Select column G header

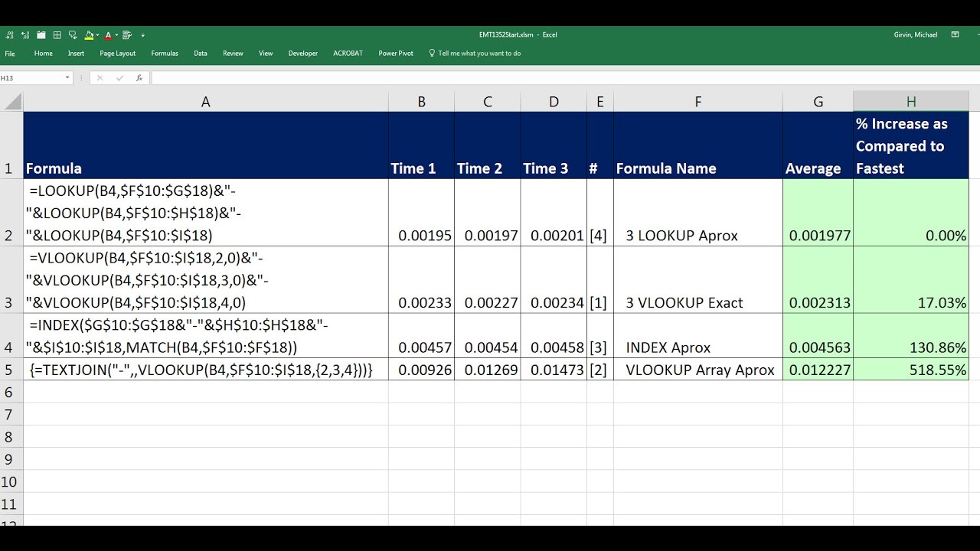click(x=818, y=102)
